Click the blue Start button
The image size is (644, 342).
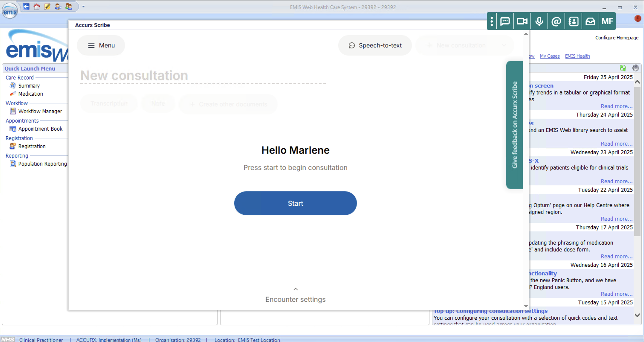tap(296, 203)
